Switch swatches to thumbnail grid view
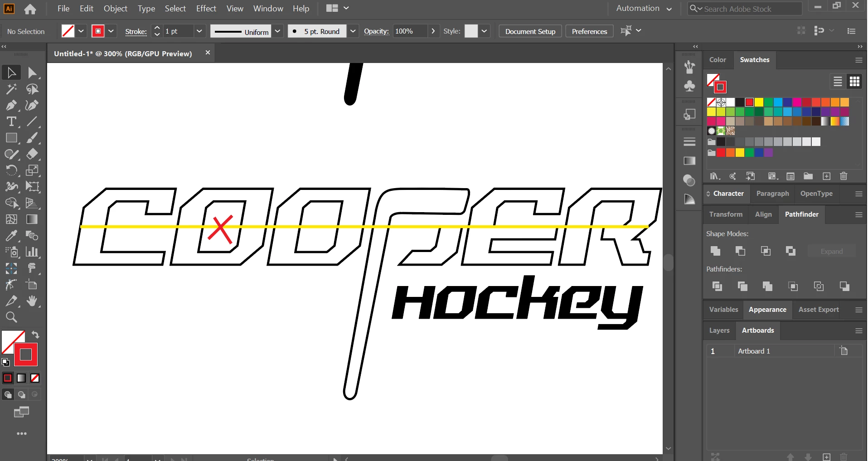The image size is (868, 461). point(855,82)
